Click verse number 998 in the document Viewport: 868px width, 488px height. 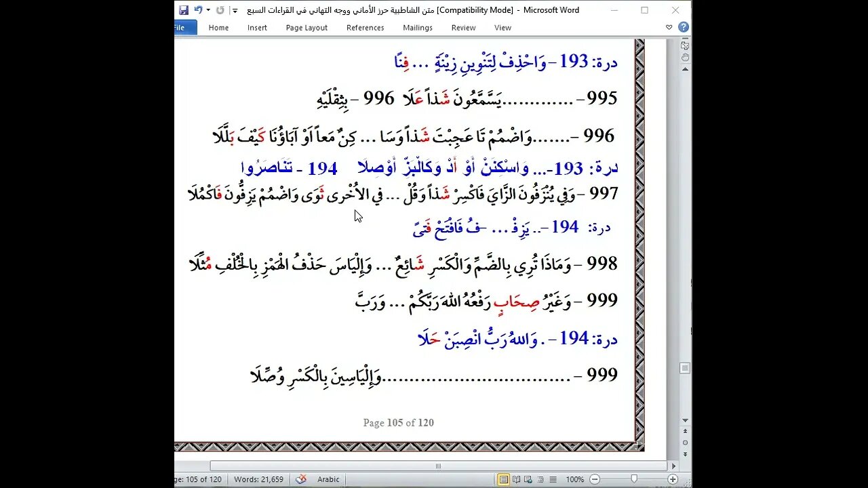pyautogui.click(x=601, y=264)
